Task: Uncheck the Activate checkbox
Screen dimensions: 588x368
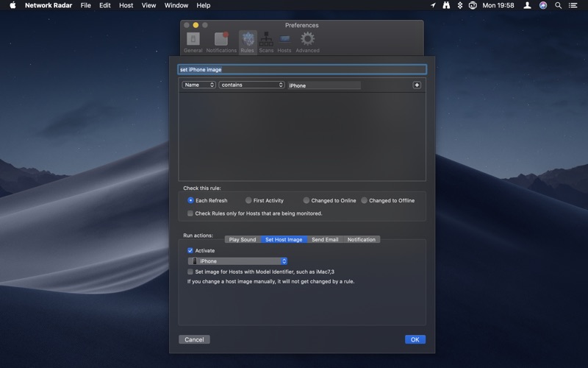Action: pos(190,250)
